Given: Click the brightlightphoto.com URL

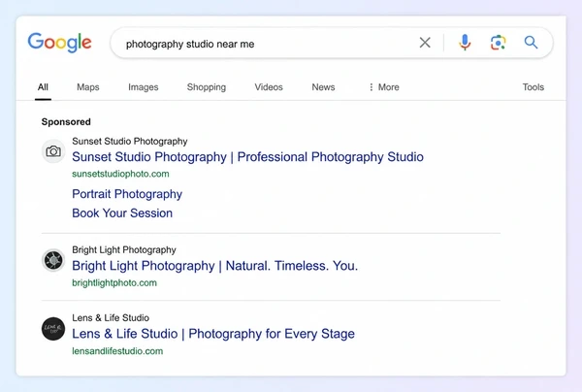Looking at the screenshot, I should pos(114,283).
